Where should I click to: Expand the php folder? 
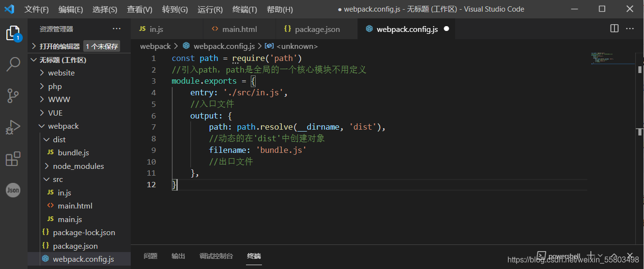click(x=42, y=86)
